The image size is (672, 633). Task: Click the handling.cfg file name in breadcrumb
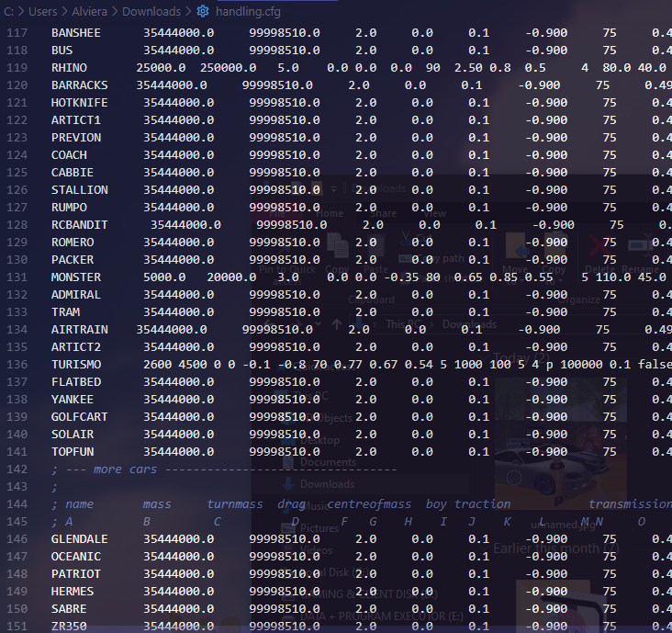click(x=248, y=11)
